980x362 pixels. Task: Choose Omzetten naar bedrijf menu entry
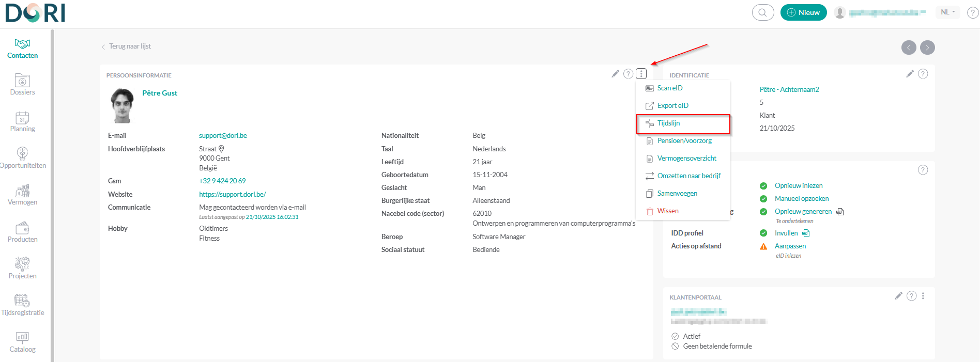pos(688,176)
